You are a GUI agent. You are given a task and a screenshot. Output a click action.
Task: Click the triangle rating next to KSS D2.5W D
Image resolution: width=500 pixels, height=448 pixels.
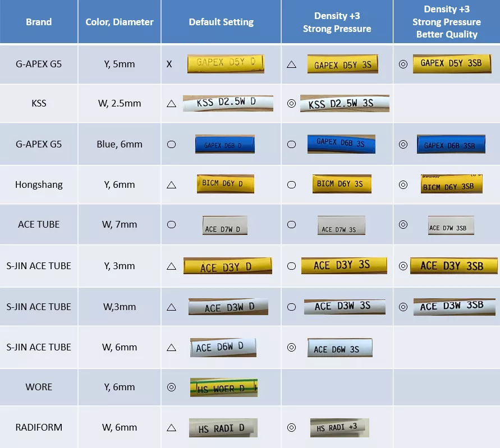[x=172, y=104]
